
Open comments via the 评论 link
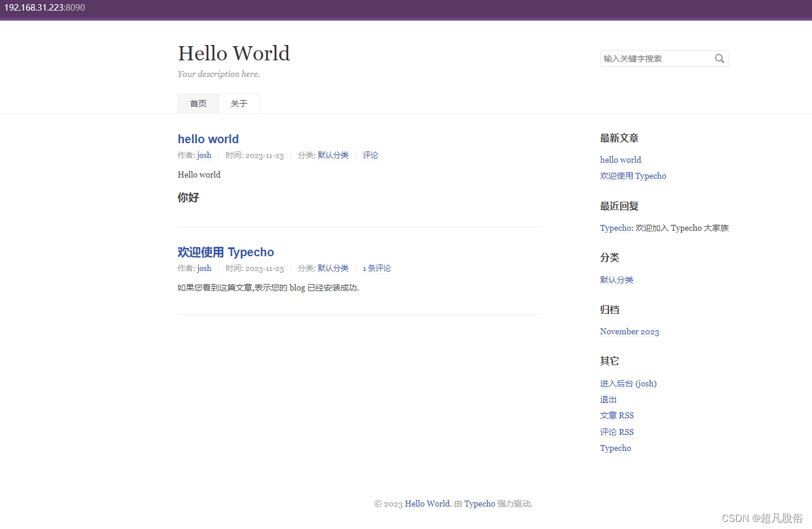tap(370, 155)
